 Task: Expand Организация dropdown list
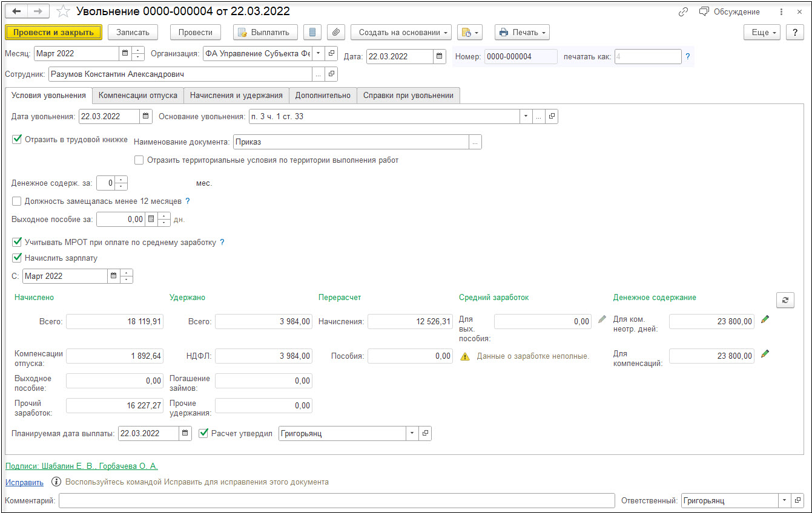pyautogui.click(x=319, y=53)
